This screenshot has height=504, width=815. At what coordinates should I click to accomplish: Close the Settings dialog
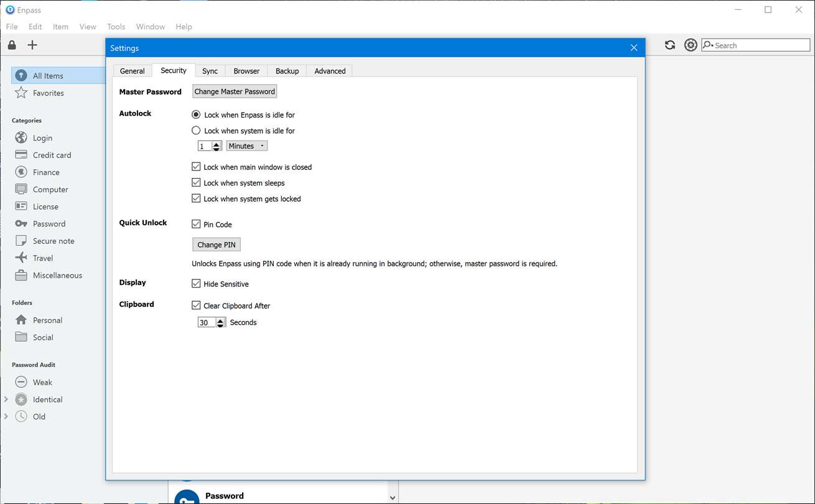pyautogui.click(x=634, y=48)
